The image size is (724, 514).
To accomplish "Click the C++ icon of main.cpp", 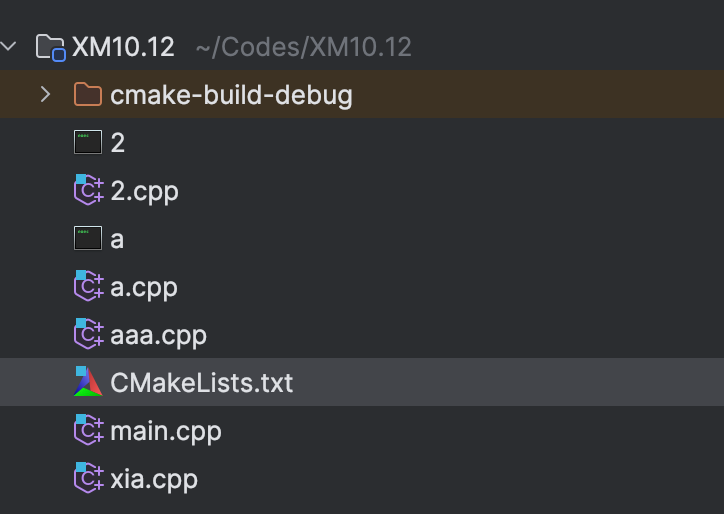I will coord(89,431).
